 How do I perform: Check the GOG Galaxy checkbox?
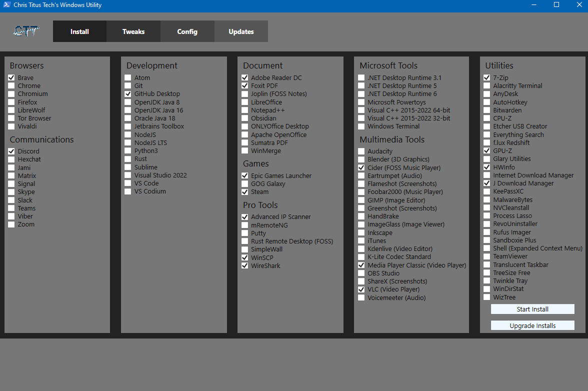[x=244, y=183]
